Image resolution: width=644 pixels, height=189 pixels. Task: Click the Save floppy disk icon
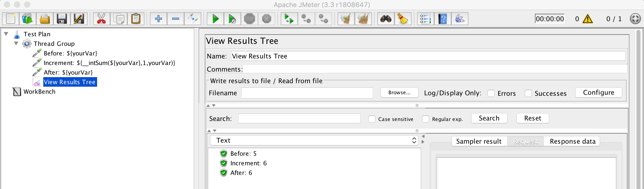point(62,19)
